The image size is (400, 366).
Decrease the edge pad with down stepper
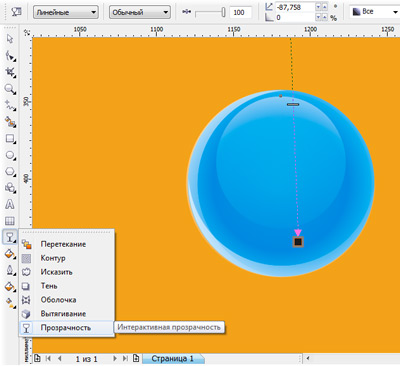coord(318,17)
